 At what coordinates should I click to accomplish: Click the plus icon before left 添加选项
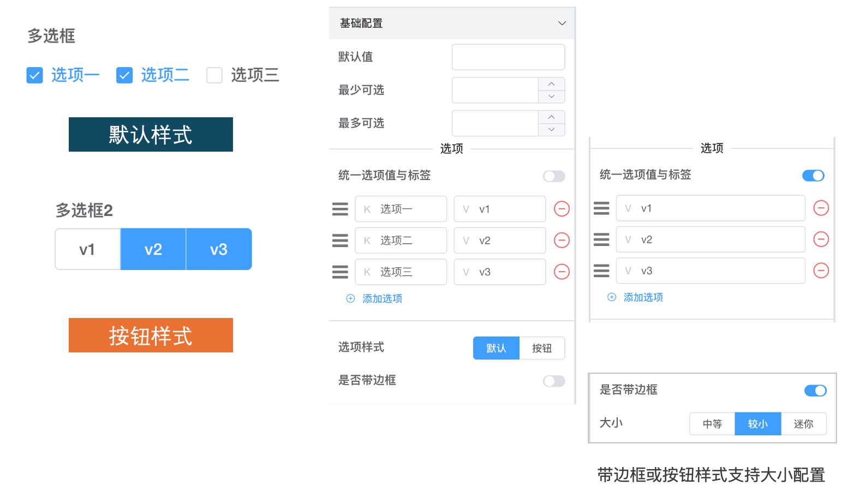[350, 298]
